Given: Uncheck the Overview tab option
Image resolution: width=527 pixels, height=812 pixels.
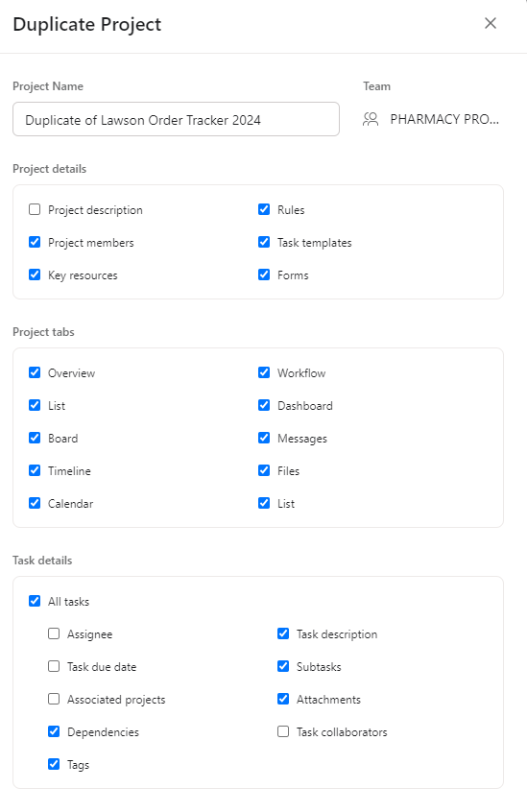Looking at the screenshot, I should pos(35,372).
